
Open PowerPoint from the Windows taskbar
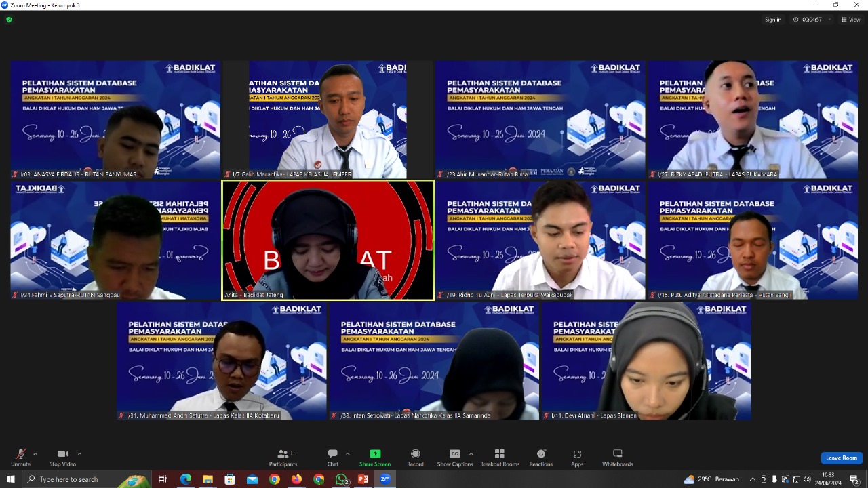pyautogui.click(x=363, y=479)
